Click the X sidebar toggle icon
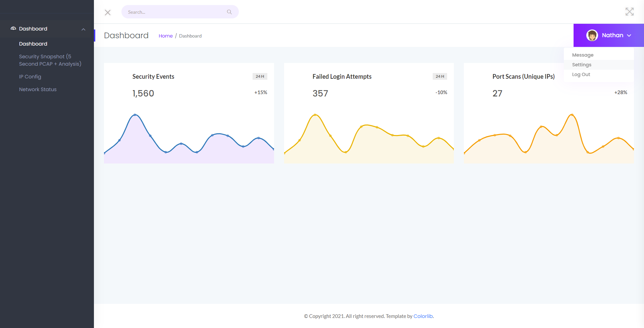Viewport: 644px width, 328px height. coord(108,12)
